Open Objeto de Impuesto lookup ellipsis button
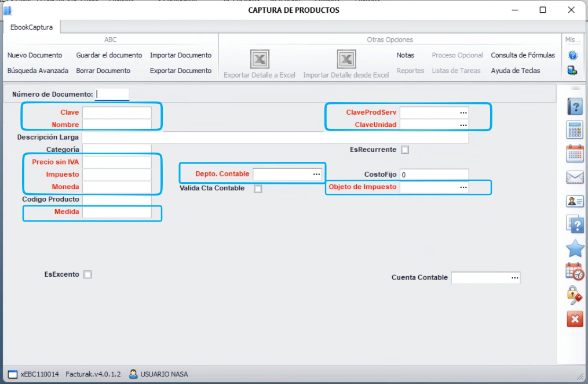 tap(463, 187)
